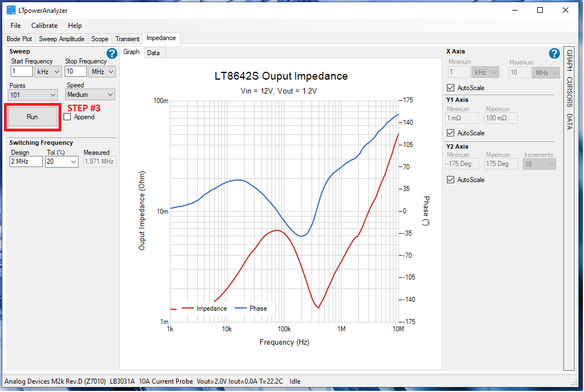Click the resize grip in status bar corner
The image size is (584, 392).
(574, 382)
